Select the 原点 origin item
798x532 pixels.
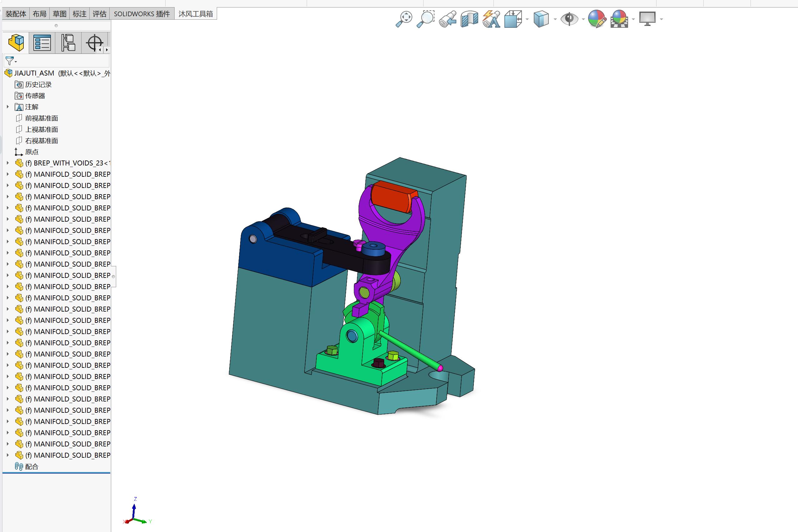27,152
